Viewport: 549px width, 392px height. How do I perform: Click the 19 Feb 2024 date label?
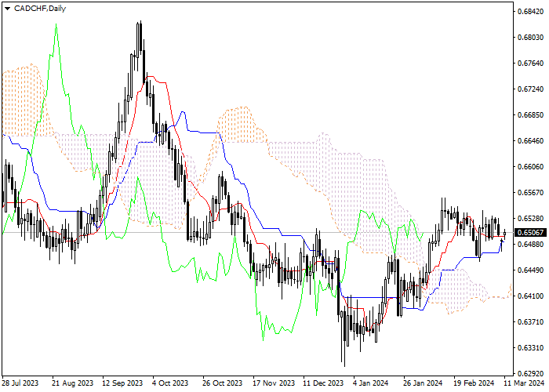point(474,383)
